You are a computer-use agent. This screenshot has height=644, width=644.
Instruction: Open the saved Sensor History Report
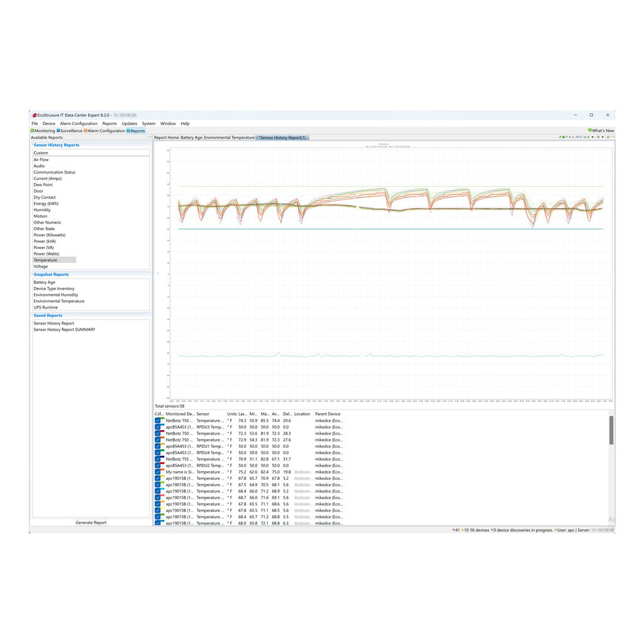coord(54,323)
